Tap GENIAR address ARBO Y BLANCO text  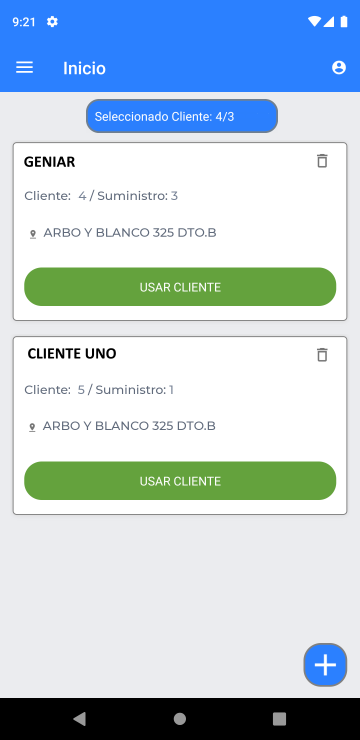tap(130, 233)
